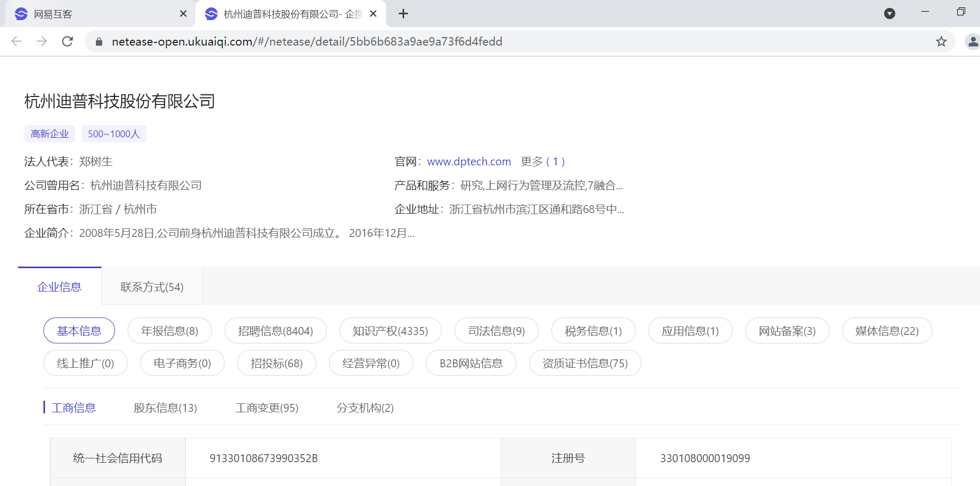Close the 网易互客 tab
This screenshot has height=486, width=980.
[x=183, y=14]
